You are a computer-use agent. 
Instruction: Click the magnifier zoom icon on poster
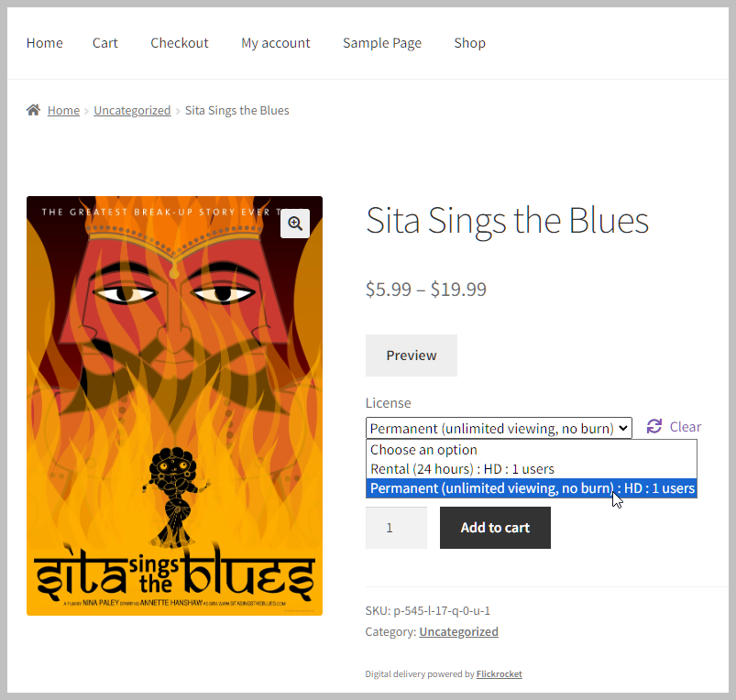click(x=295, y=224)
